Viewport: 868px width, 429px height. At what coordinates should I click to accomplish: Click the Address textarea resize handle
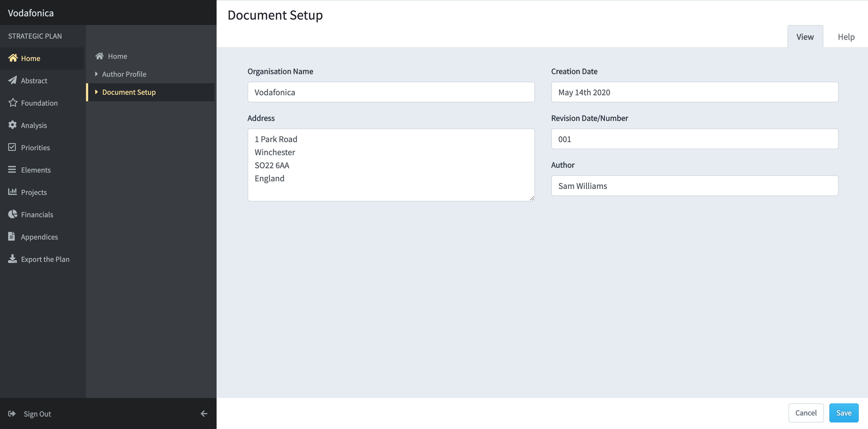coord(532,198)
